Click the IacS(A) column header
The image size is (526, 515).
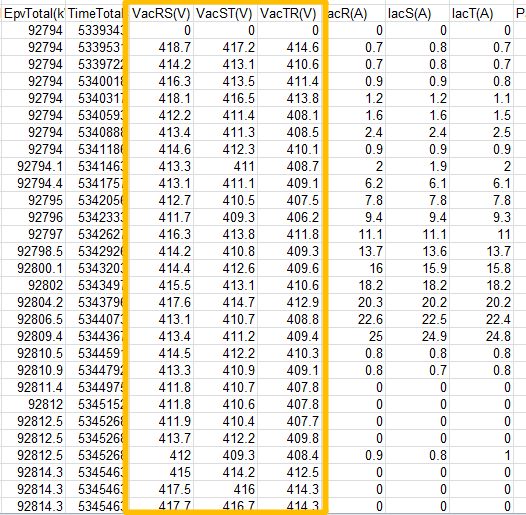[x=418, y=13]
